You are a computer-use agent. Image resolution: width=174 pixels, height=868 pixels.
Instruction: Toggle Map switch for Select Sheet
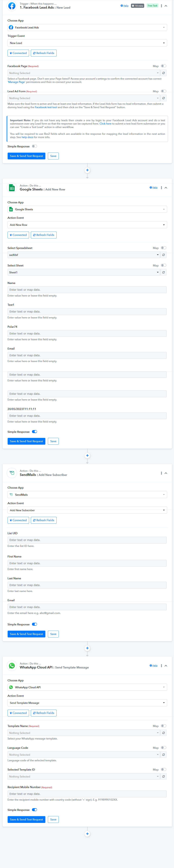click(164, 265)
